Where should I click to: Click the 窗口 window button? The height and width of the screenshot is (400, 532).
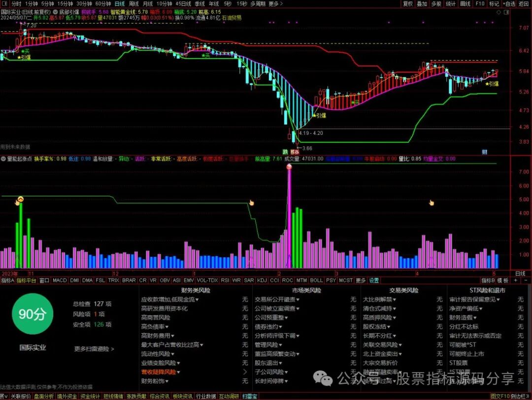[x=44, y=280]
